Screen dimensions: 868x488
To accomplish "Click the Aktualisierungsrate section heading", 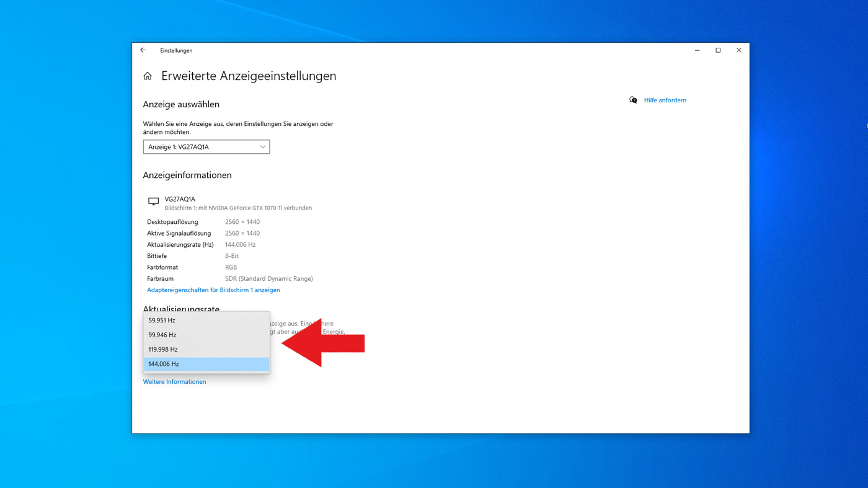I will pyautogui.click(x=181, y=309).
